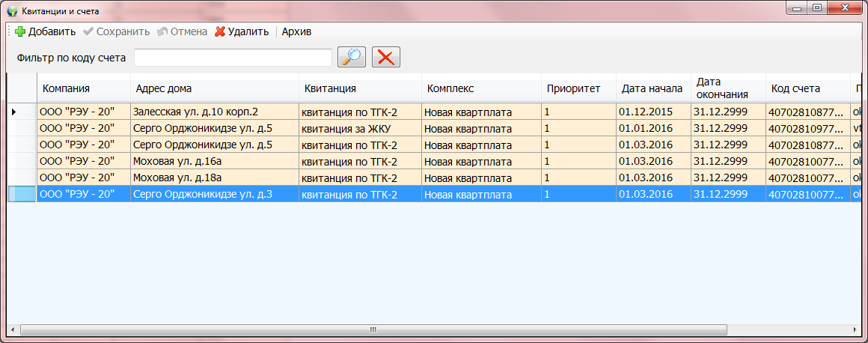The image size is (868, 343).
Task: Click horizontal scrollbar thumb
Action: (373, 330)
